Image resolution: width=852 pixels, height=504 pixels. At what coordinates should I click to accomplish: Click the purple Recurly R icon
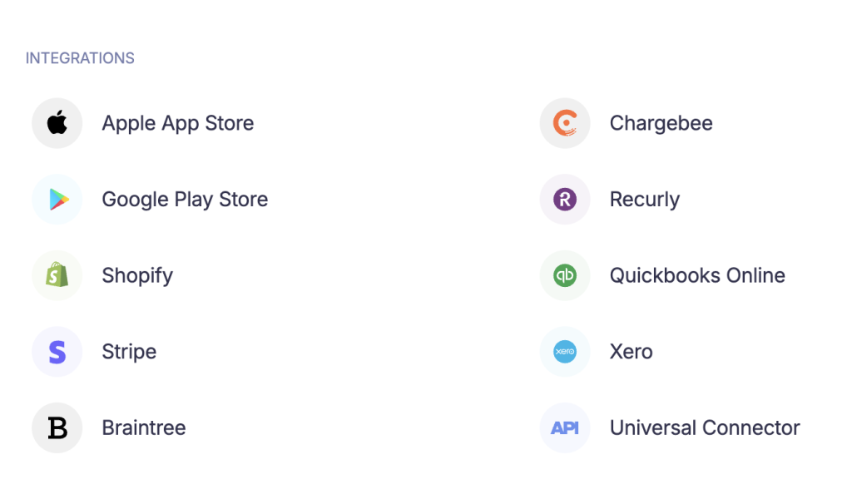click(565, 200)
